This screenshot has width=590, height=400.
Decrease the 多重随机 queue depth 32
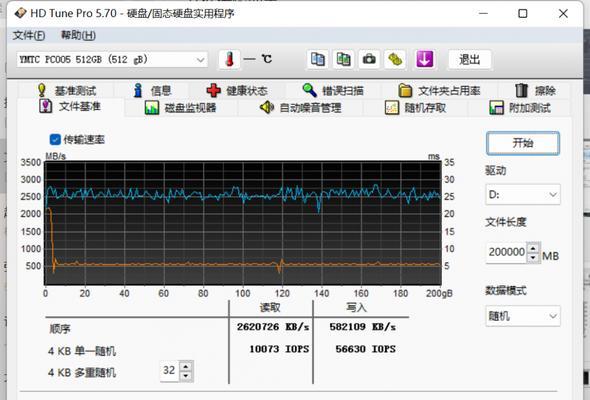tap(186, 376)
